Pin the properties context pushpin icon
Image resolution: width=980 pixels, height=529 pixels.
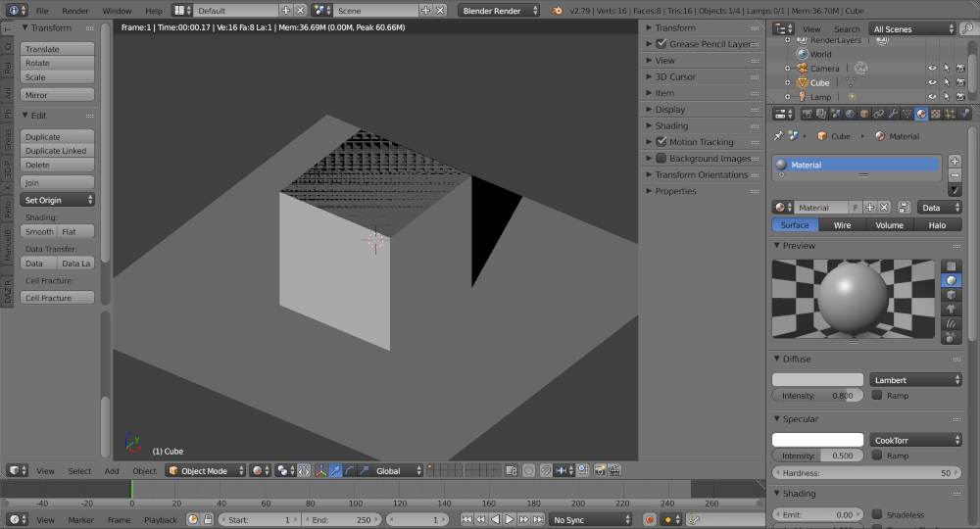[778, 135]
